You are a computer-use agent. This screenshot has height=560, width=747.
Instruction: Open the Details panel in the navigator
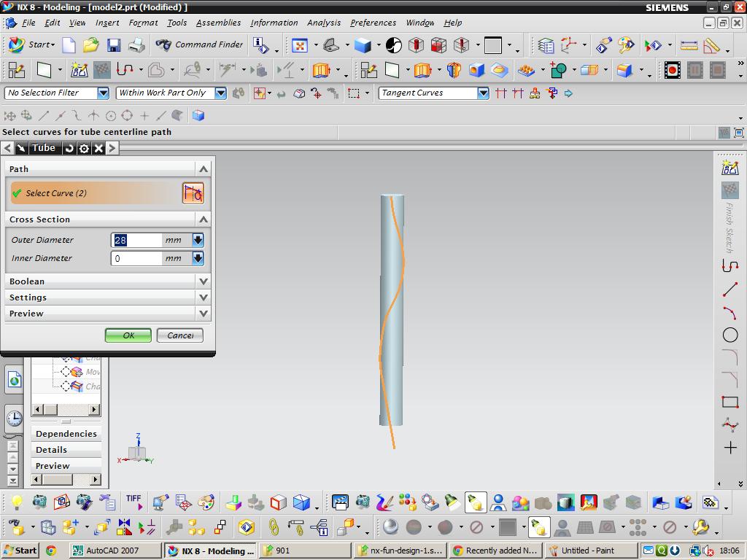click(x=66, y=450)
